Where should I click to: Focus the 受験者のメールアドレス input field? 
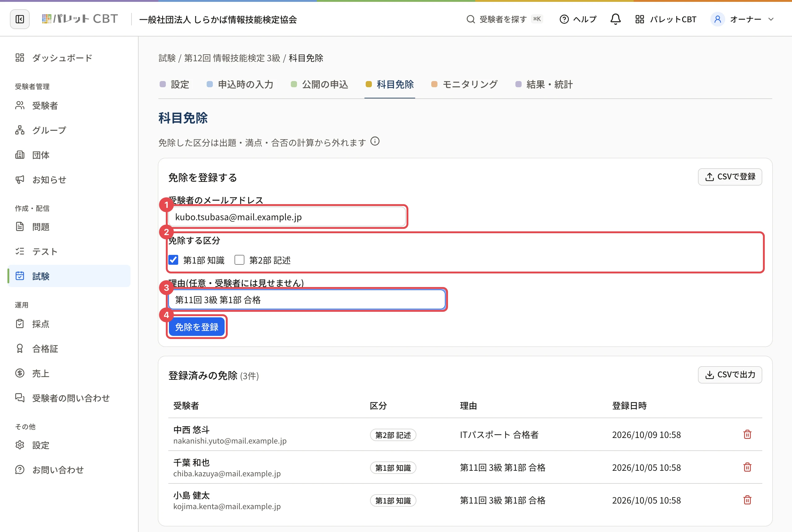point(287,217)
